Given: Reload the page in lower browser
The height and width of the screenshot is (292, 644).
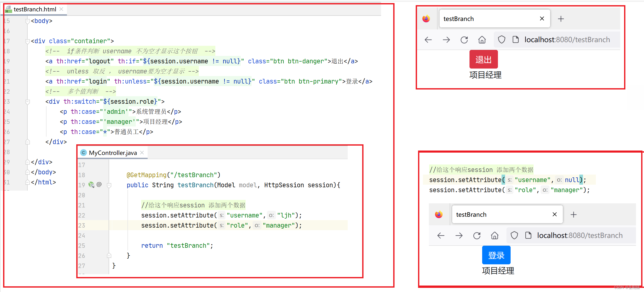Looking at the screenshot, I should point(477,236).
